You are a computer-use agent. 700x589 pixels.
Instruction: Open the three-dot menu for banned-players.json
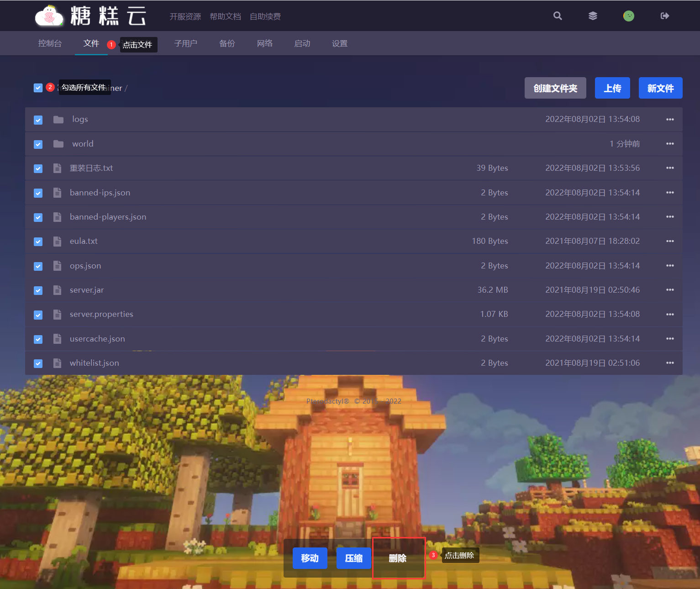point(670,217)
